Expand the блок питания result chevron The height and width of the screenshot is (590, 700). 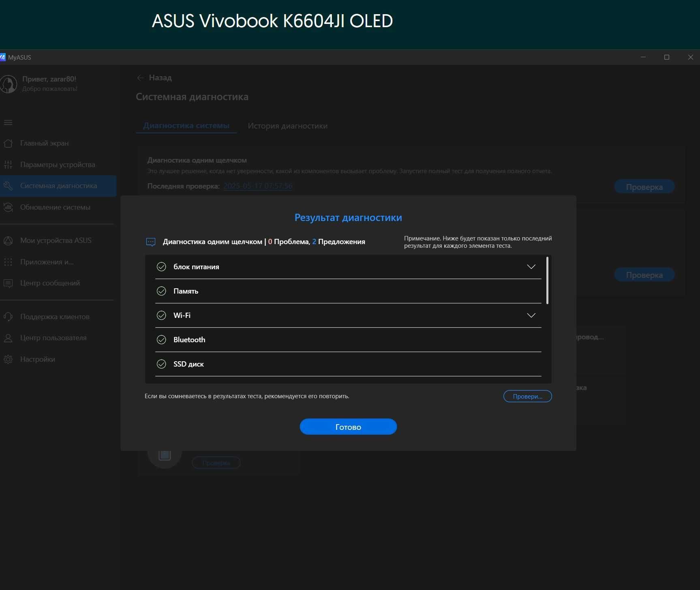click(531, 267)
